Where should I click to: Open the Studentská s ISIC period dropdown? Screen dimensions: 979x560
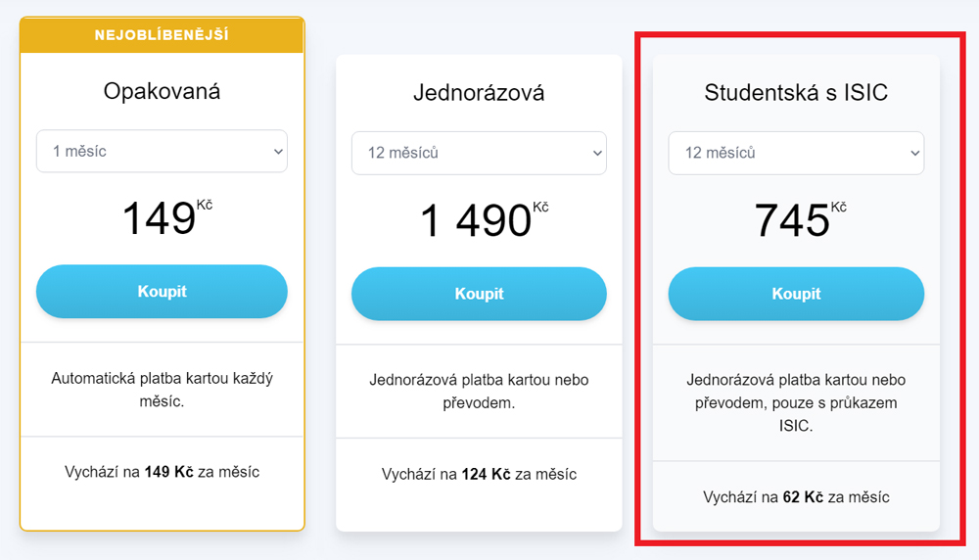point(796,154)
